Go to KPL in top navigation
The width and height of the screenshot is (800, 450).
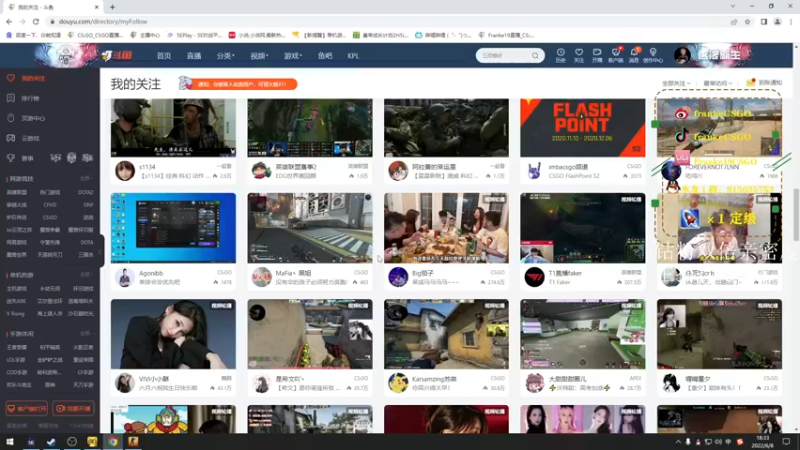pyautogui.click(x=353, y=56)
